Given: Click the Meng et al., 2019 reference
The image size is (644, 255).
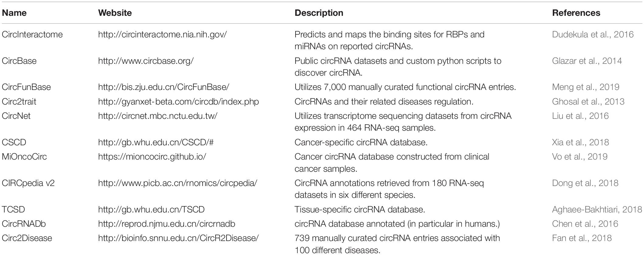Looking at the screenshot, I should (x=586, y=87).
